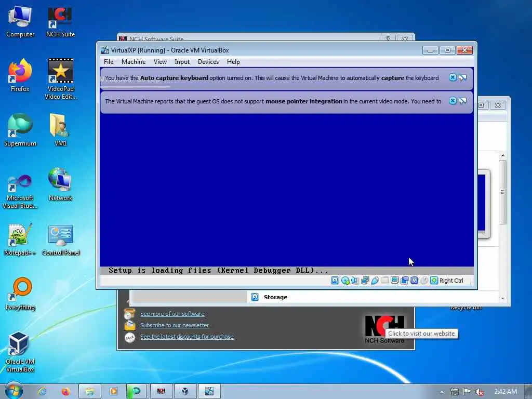Image resolution: width=532 pixels, height=399 pixels.
Task: Click the network tray icon
Action: [454, 392]
